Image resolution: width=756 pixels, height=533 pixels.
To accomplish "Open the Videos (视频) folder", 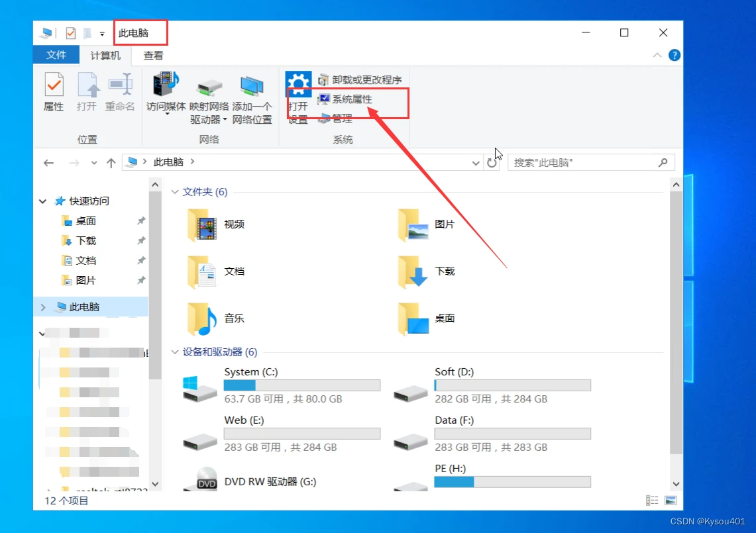I will click(x=216, y=224).
